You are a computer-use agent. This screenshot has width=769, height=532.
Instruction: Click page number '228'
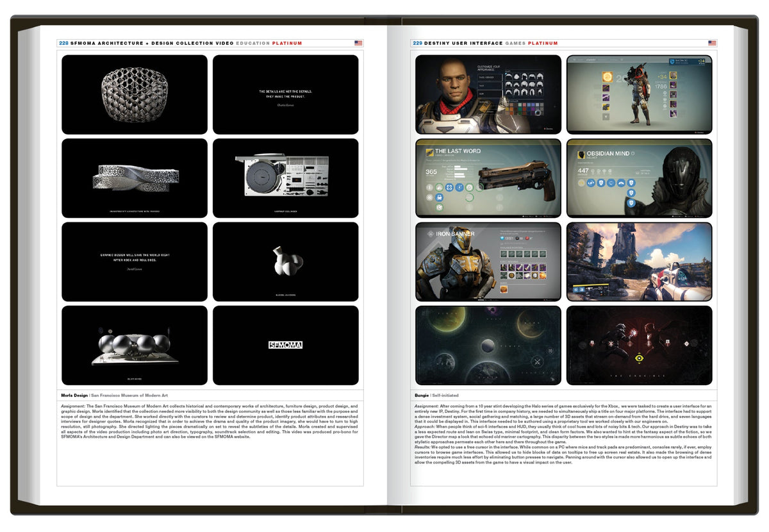tap(63, 44)
